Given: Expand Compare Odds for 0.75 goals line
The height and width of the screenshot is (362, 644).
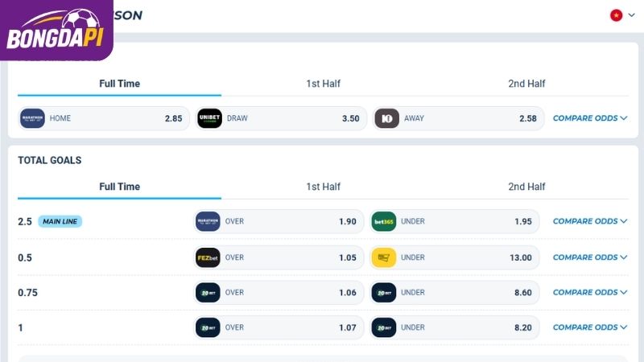Looking at the screenshot, I should (x=590, y=293).
